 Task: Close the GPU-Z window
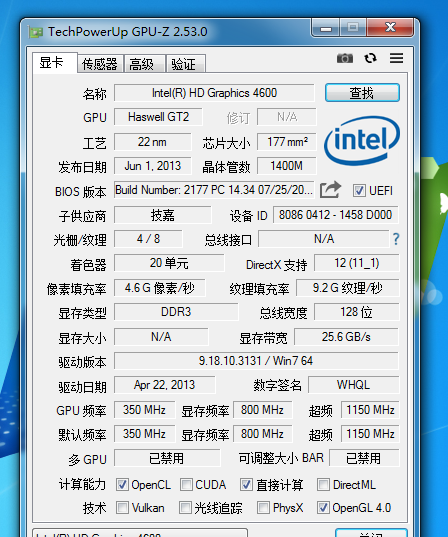click(390, 27)
